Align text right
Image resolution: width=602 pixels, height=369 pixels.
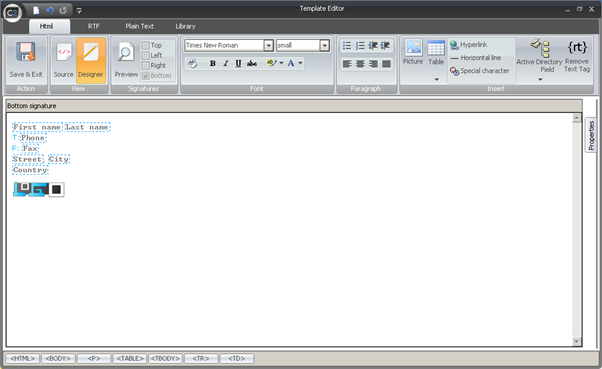(x=373, y=64)
